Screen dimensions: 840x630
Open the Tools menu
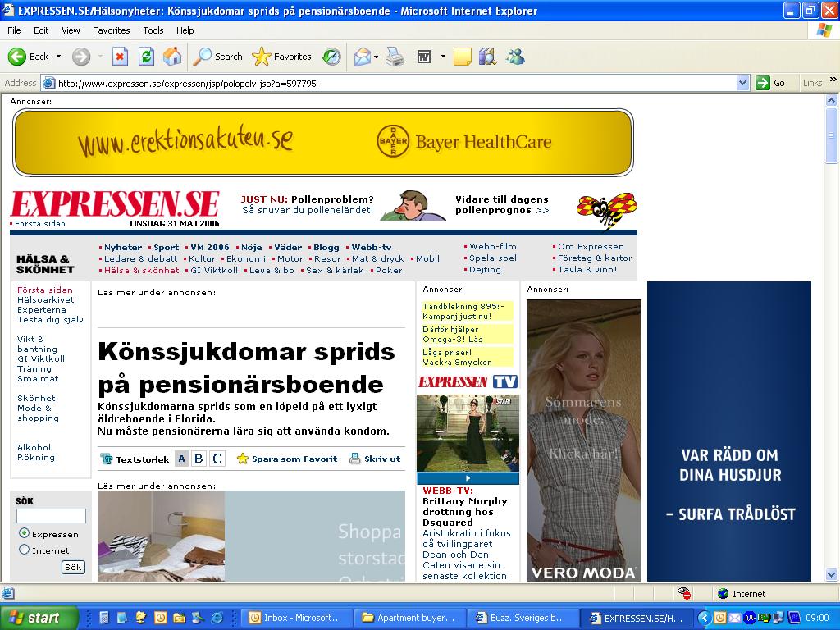[153, 30]
